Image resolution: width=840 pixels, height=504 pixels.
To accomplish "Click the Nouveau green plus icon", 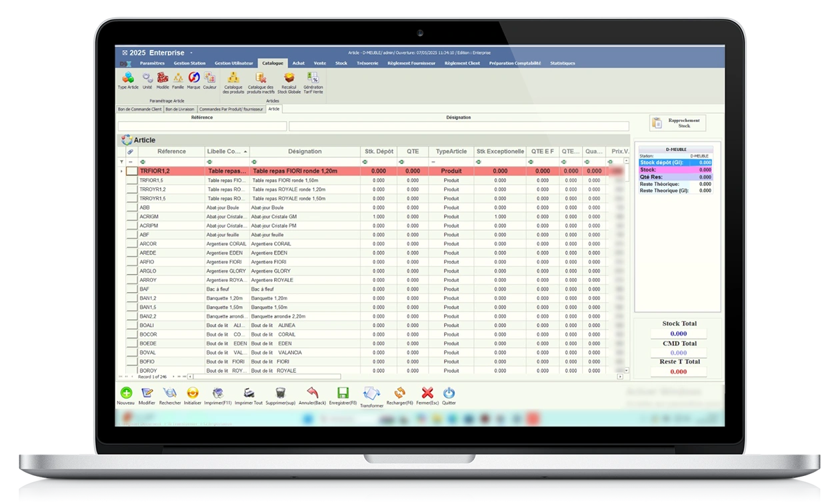I will coord(125,393).
